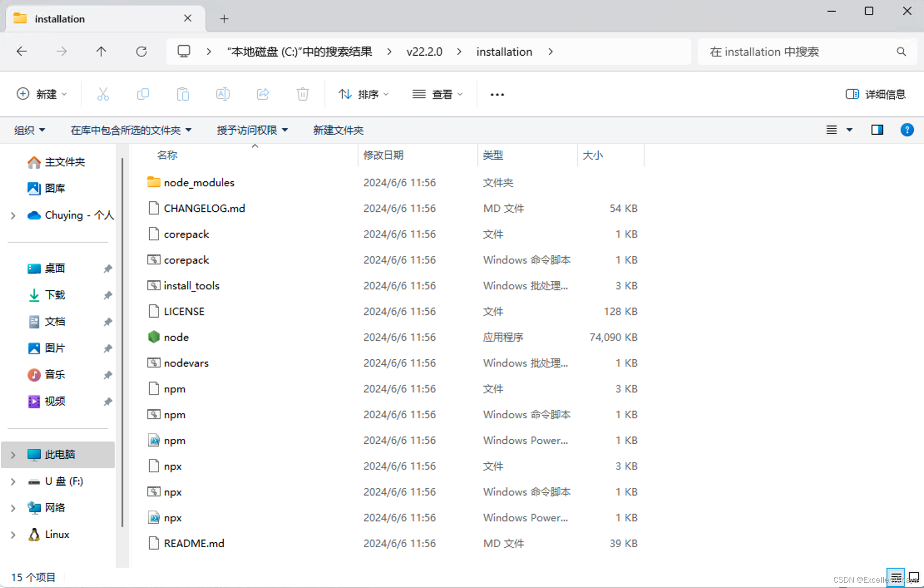
Task: Expand the 此电脑 tree node
Action: pyautogui.click(x=13, y=455)
